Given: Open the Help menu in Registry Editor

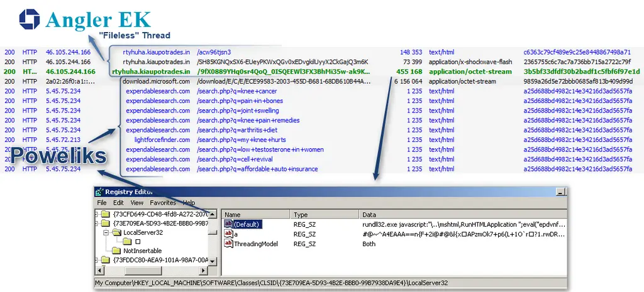Looking at the screenshot, I should 189,203.
